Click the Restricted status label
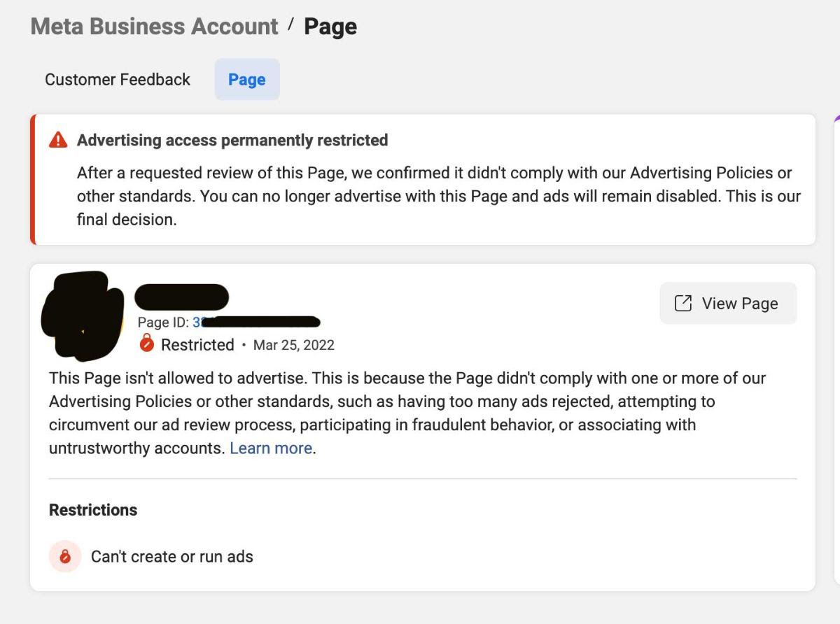840x624 pixels. coord(197,345)
